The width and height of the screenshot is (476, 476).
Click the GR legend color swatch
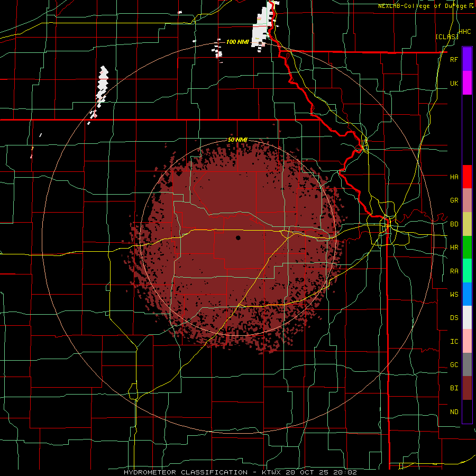coord(467,200)
